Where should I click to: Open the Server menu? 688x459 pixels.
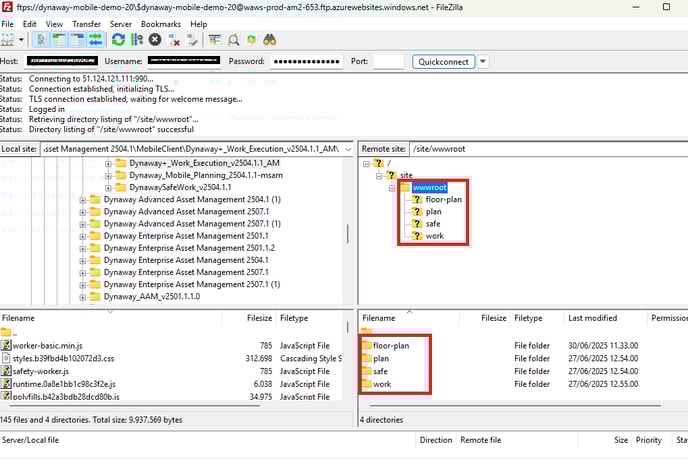pos(121,24)
